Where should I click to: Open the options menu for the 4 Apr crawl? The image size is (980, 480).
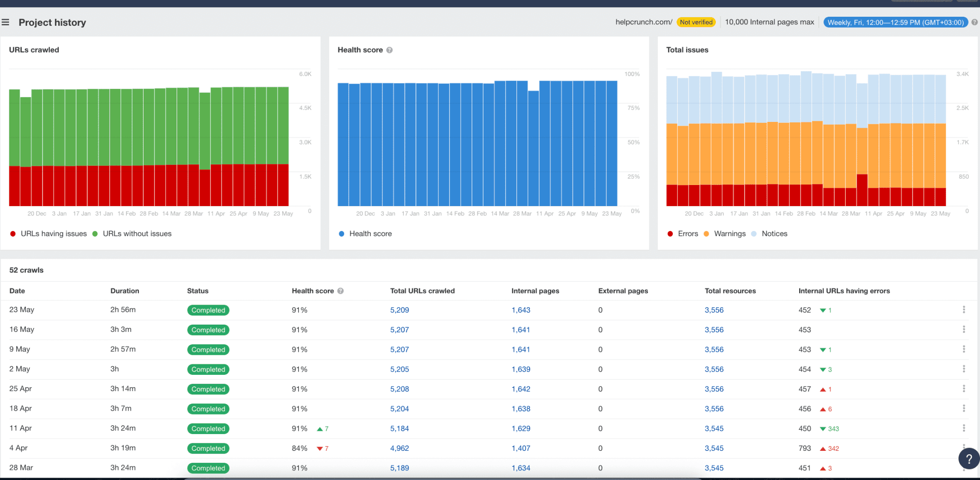click(964, 448)
